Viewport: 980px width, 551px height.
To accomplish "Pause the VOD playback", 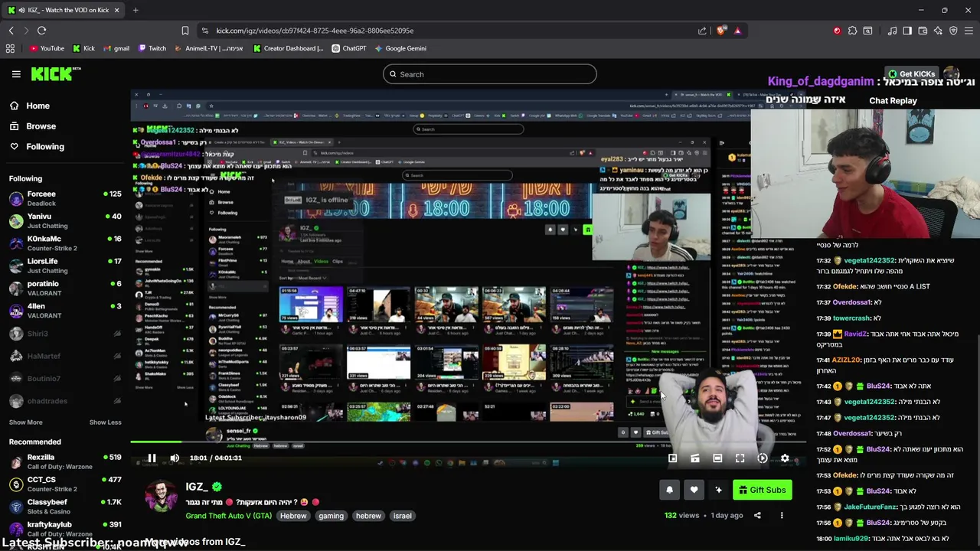I will point(152,458).
